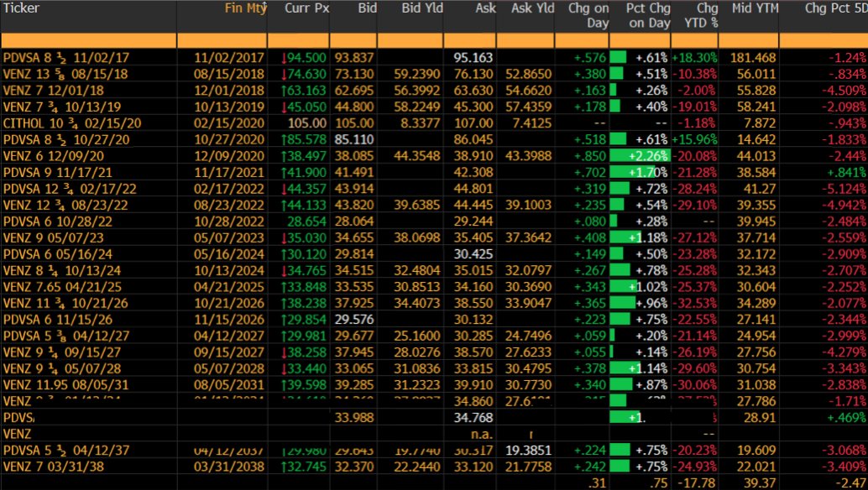868x490 pixels.
Task: Click mid YTM value 181.468
Action: [x=753, y=58]
